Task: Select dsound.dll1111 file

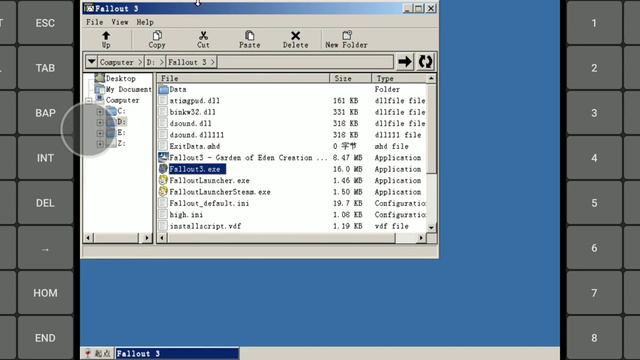Action: pos(197,135)
